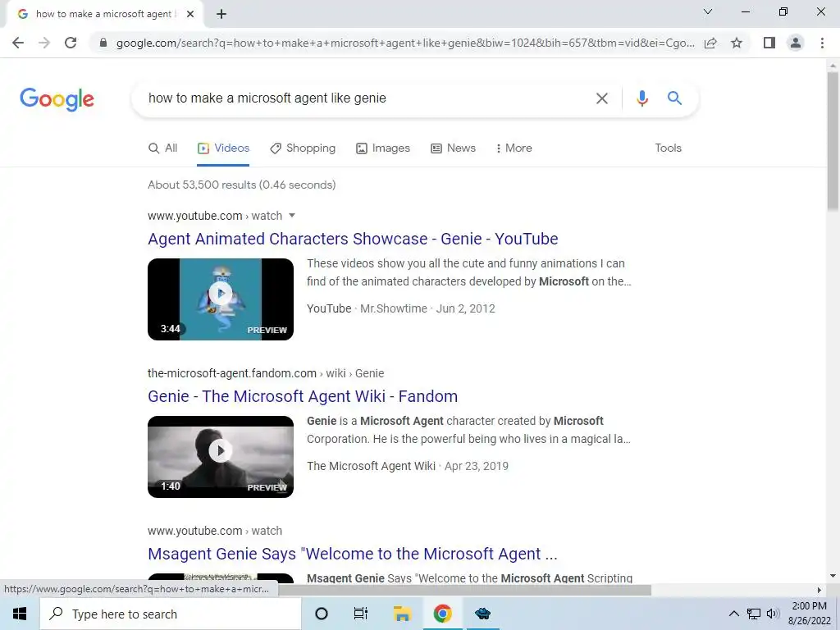The height and width of the screenshot is (630, 840).
Task: Go back using the browser back arrow
Action: [18, 43]
